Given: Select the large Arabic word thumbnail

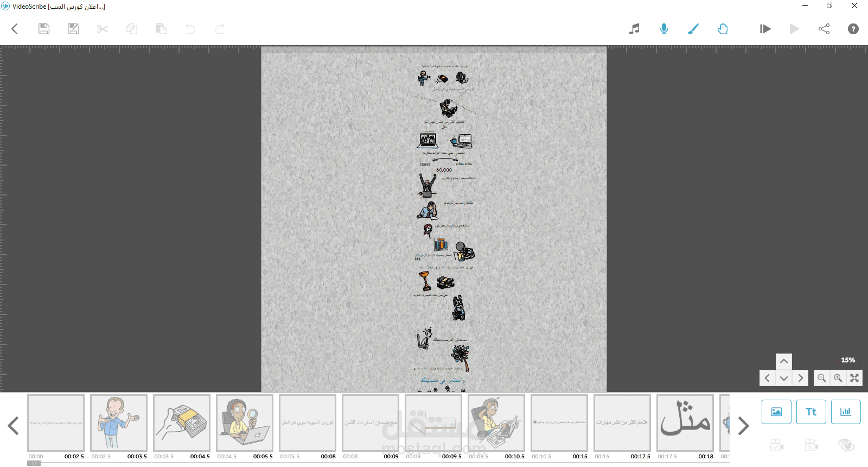Looking at the screenshot, I should pos(685,423).
